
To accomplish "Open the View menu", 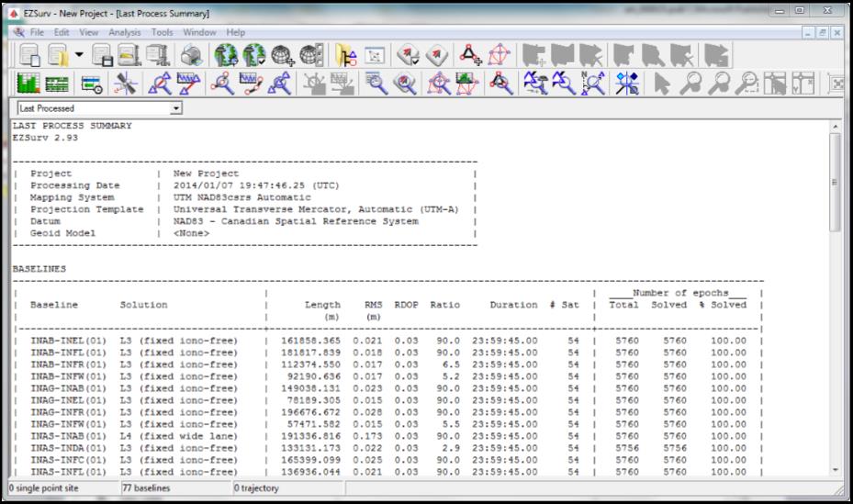I will point(89,32).
